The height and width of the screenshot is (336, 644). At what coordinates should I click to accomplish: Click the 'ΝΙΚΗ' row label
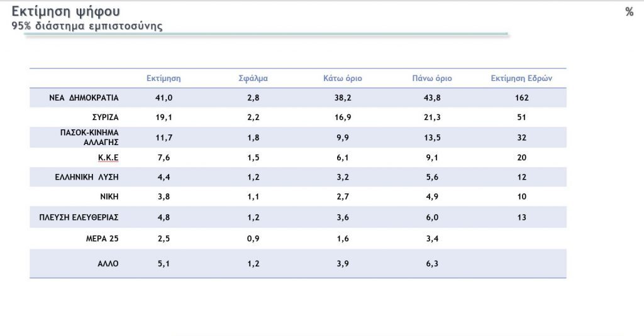pos(109,197)
